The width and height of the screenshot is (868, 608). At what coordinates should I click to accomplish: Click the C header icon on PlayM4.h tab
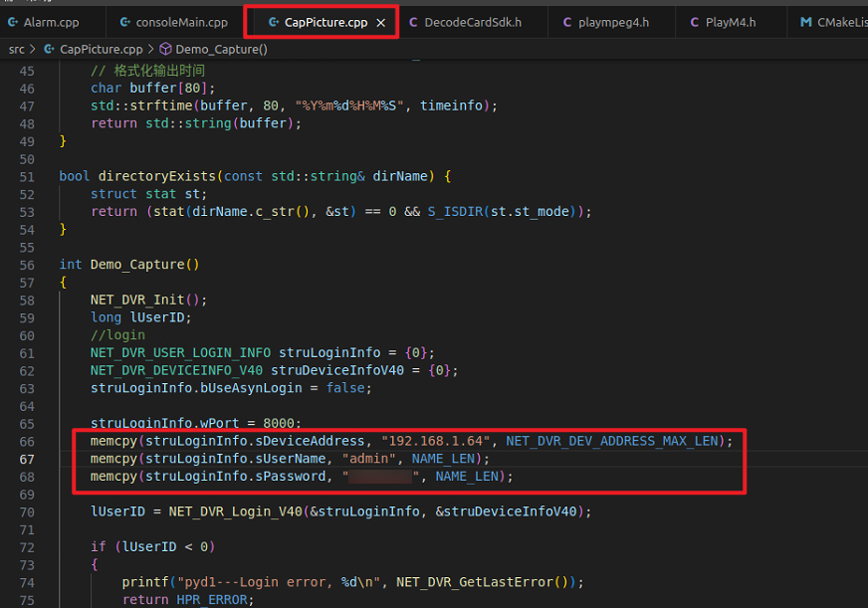click(x=694, y=22)
